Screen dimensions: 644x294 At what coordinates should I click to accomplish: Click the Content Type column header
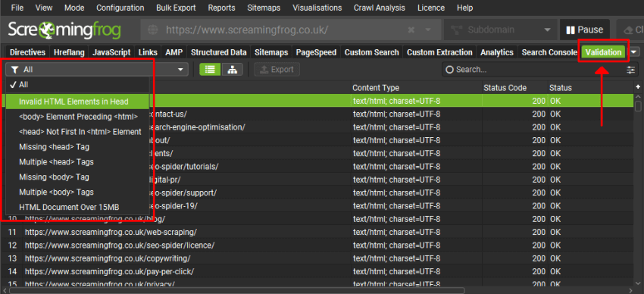point(417,88)
